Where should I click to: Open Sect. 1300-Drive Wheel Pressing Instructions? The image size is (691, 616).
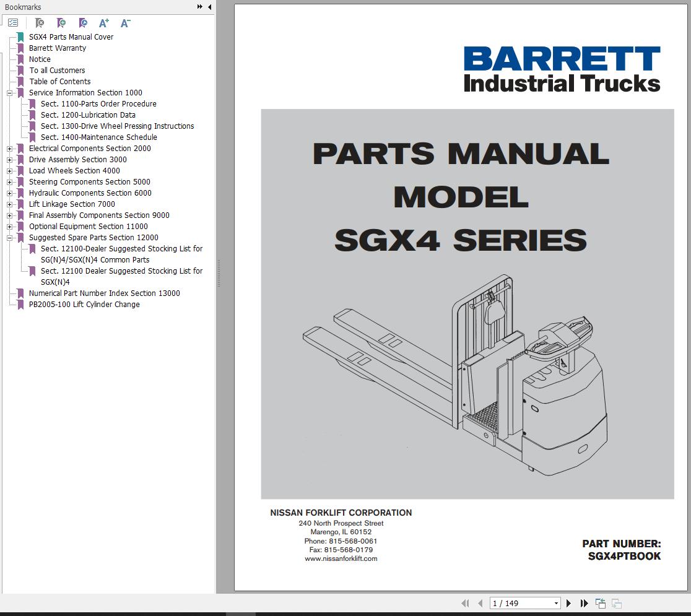pos(117,126)
